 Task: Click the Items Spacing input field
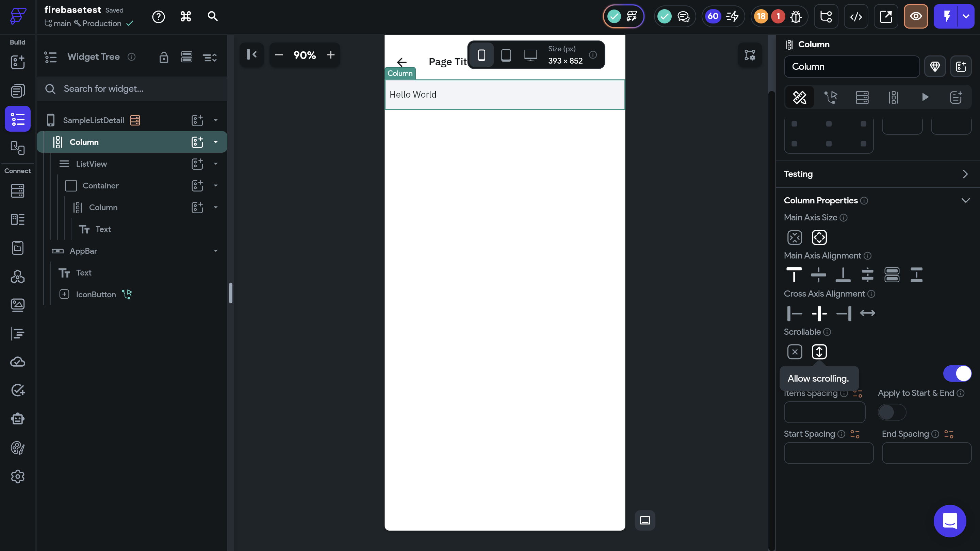coord(824,412)
